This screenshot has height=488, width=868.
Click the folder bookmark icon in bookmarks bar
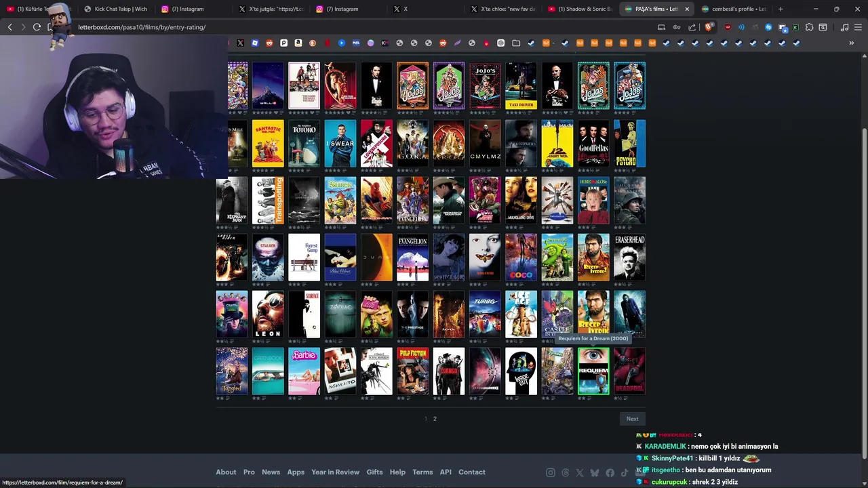(x=516, y=43)
